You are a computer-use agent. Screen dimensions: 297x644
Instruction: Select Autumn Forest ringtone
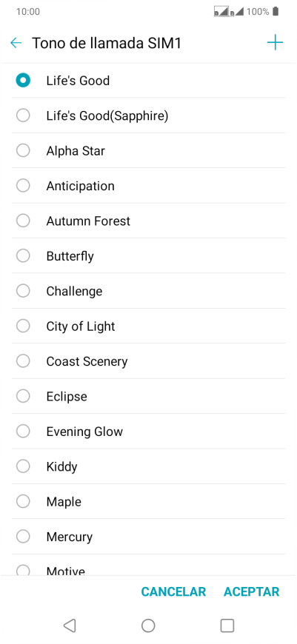148,221
